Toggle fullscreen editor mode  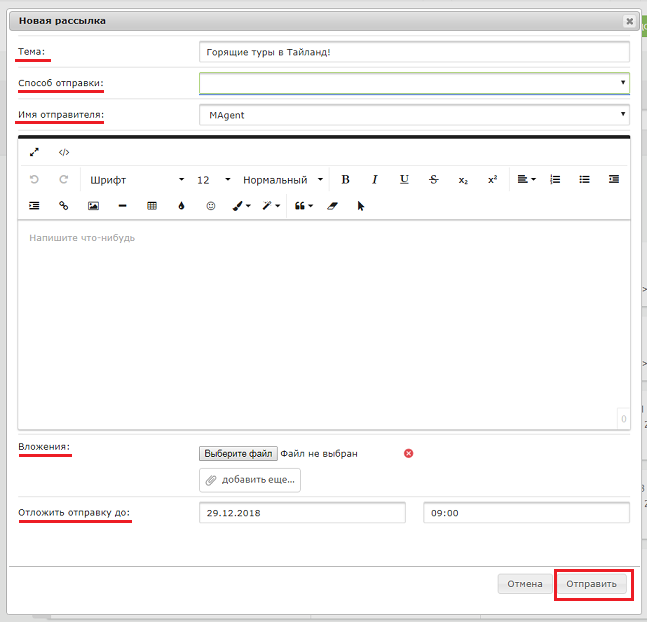tap(34, 152)
